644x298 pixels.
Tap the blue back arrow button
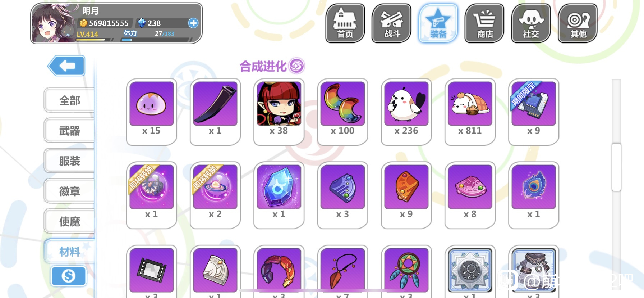(x=66, y=66)
